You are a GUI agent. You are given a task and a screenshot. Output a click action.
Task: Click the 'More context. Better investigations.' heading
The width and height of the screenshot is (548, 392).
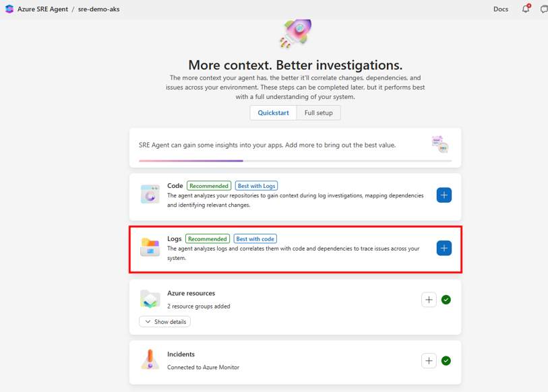(x=295, y=65)
